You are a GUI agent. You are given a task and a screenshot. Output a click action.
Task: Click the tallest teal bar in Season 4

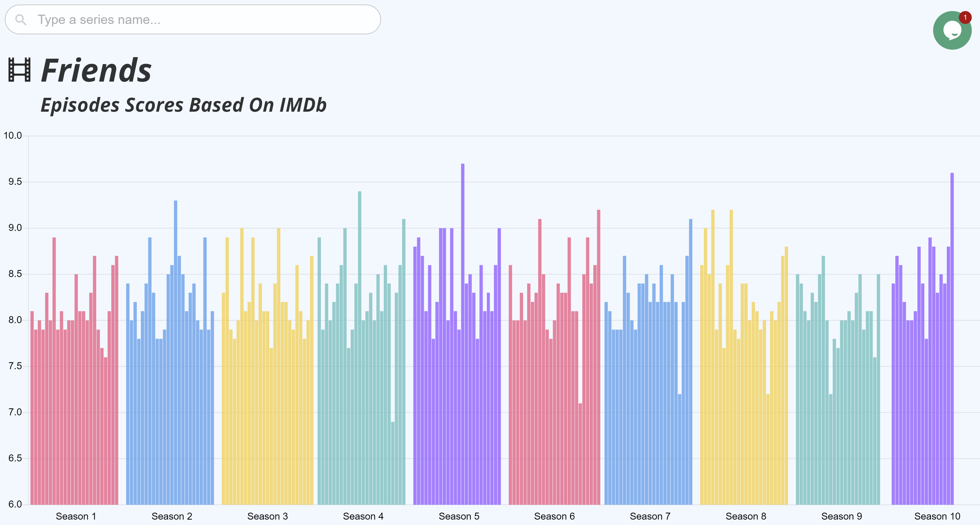[360, 348]
